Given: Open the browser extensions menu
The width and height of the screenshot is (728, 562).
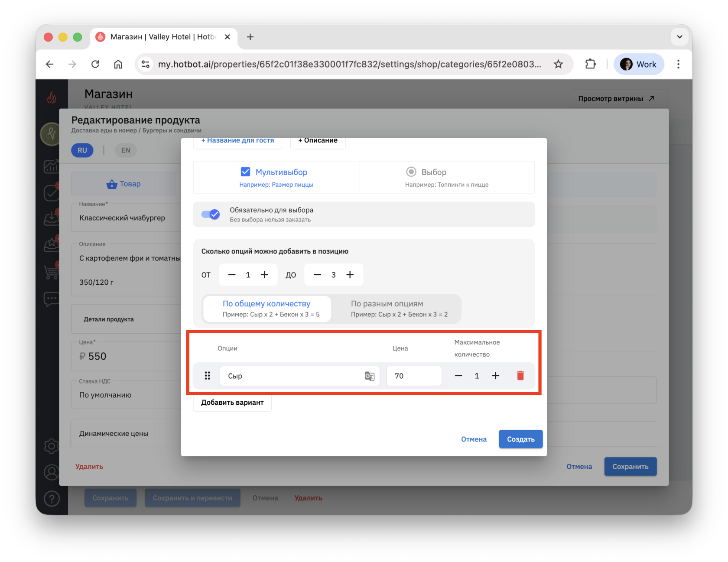Looking at the screenshot, I should (x=590, y=64).
